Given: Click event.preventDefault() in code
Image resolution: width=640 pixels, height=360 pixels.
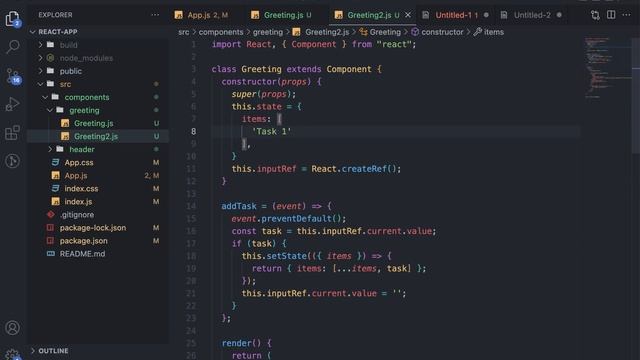Looking at the screenshot, I should (x=288, y=218).
